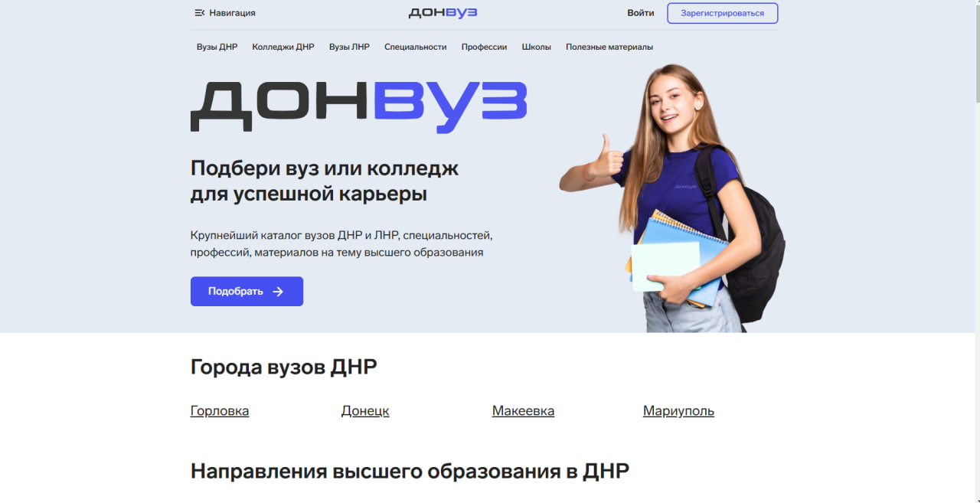This screenshot has width=980, height=503.
Task: Open the Мариуполь city link
Action: [678, 411]
